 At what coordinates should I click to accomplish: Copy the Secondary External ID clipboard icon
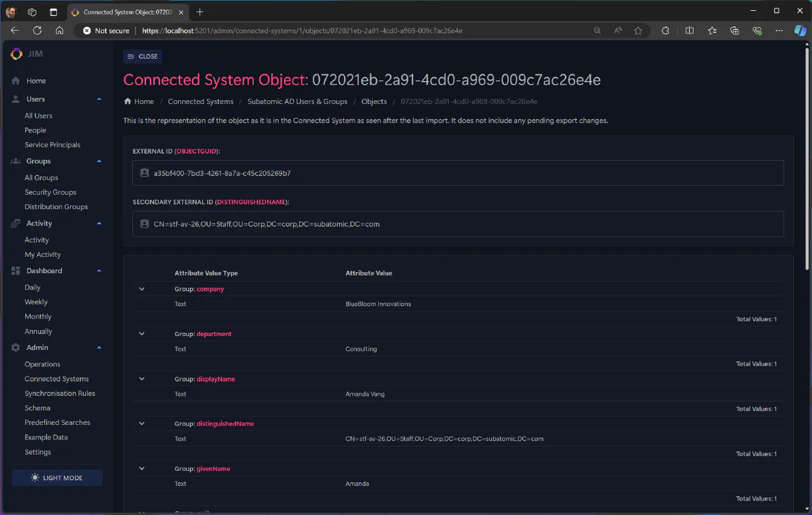[x=144, y=224]
